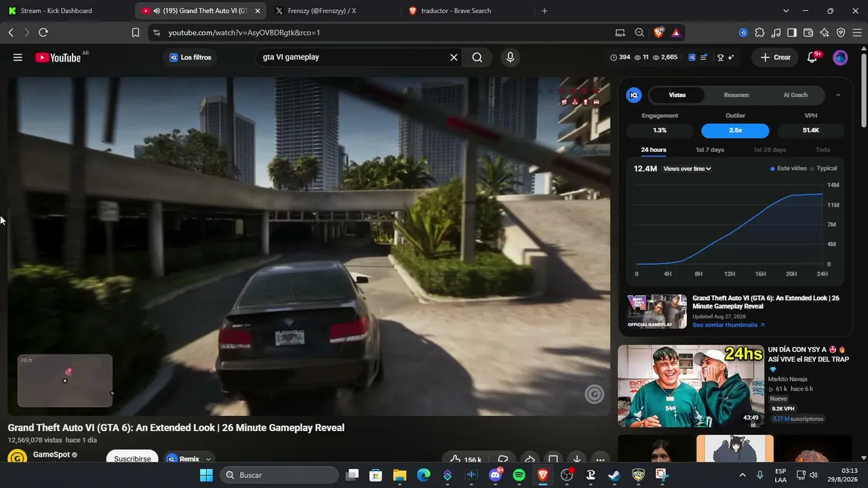Toggle Este video legend series
This screenshot has height=488, width=868.
(x=789, y=169)
